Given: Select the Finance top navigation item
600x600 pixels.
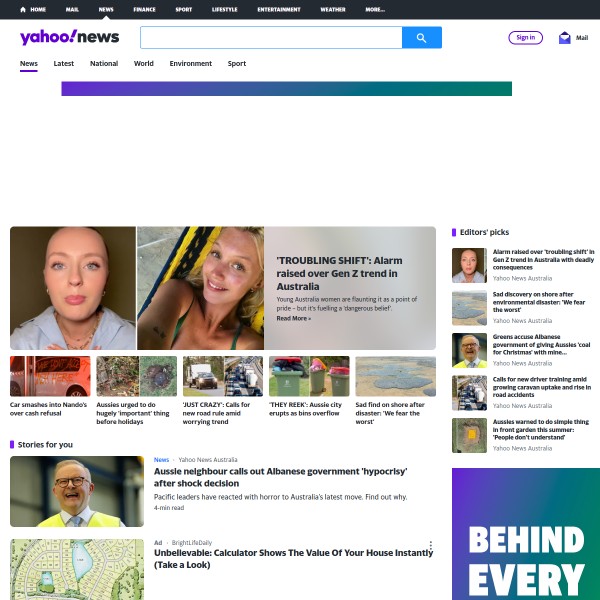Looking at the screenshot, I should pyautogui.click(x=144, y=10).
